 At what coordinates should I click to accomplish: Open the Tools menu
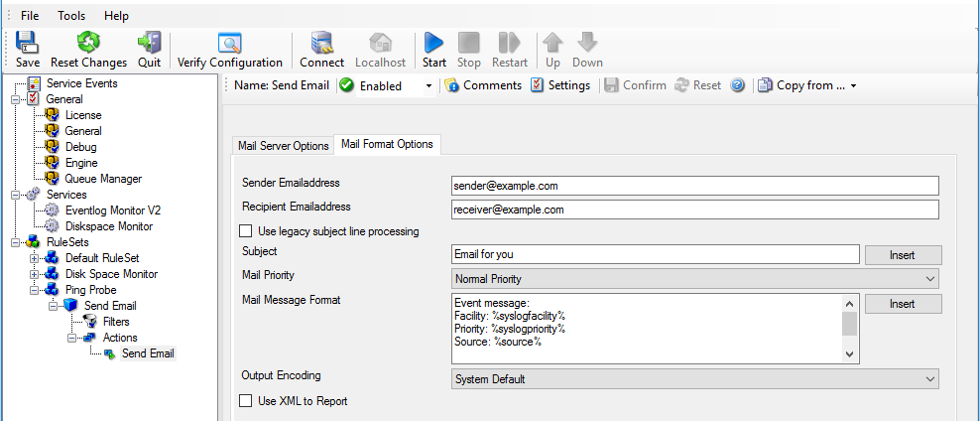click(x=71, y=16)
